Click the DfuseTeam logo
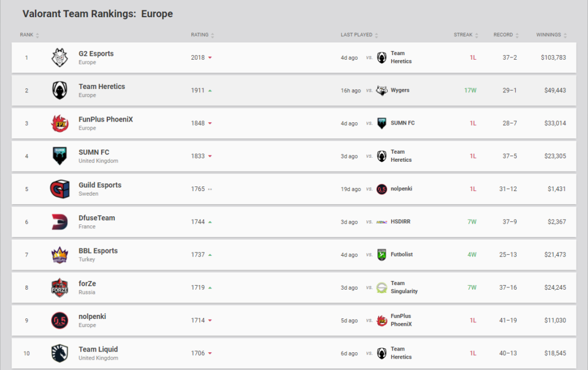Image resolution: width=588 pixels, height=370 pixels. [60, 222]
